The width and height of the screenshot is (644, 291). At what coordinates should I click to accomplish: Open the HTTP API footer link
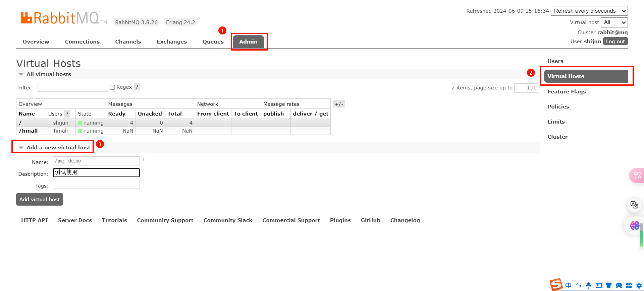click(35, 220)
